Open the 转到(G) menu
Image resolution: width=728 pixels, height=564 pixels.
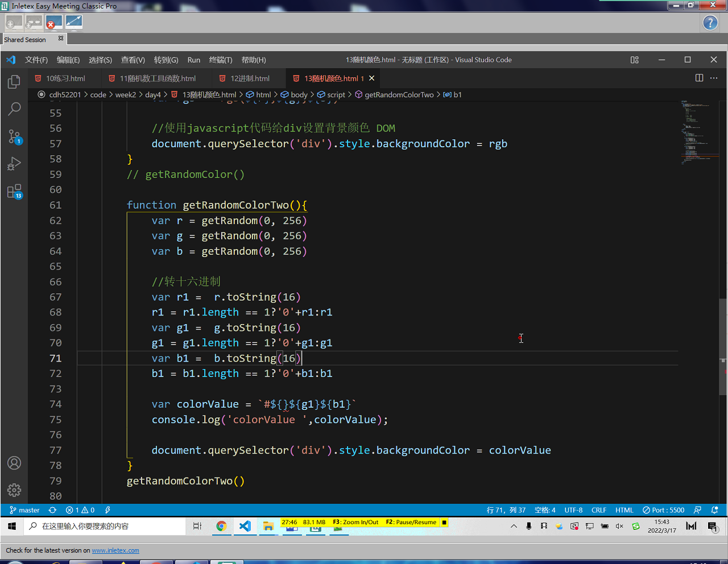point(166,60)
